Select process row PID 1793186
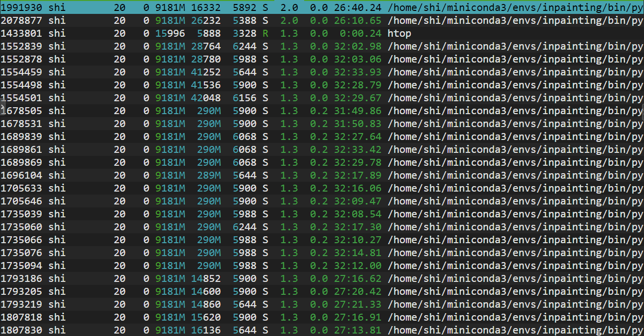Image resolution: width=644 pixels, height=336 pixels. (21, 278)
